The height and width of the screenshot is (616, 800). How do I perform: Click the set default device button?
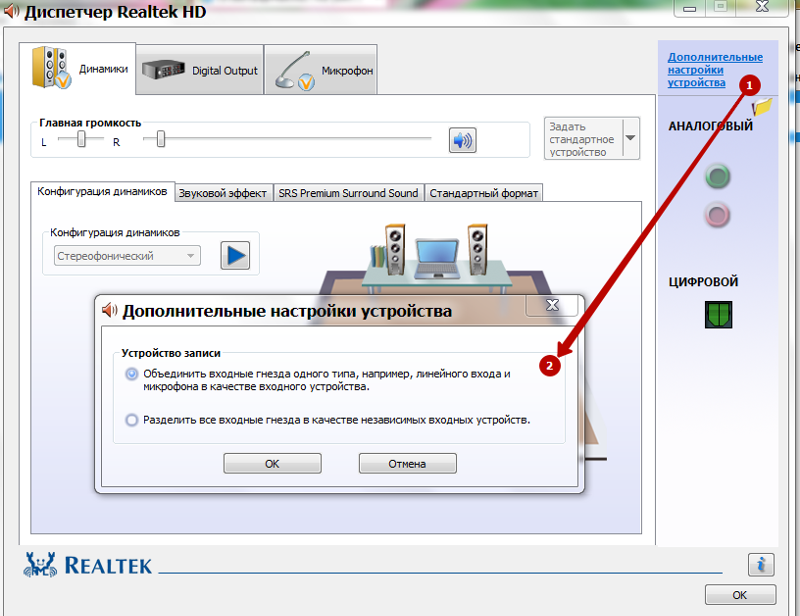584,138
